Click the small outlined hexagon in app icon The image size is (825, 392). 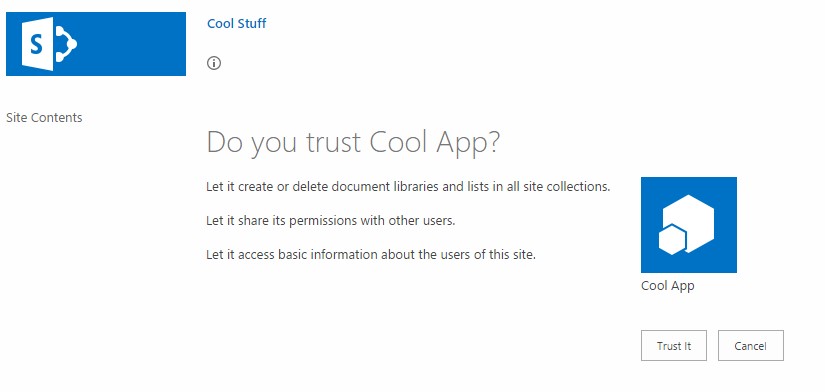(672, 239)
